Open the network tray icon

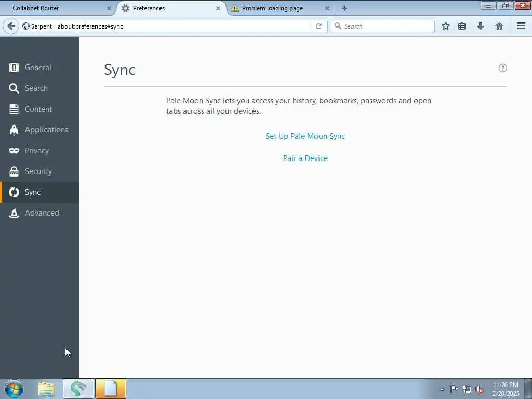[x=467, y=389]
